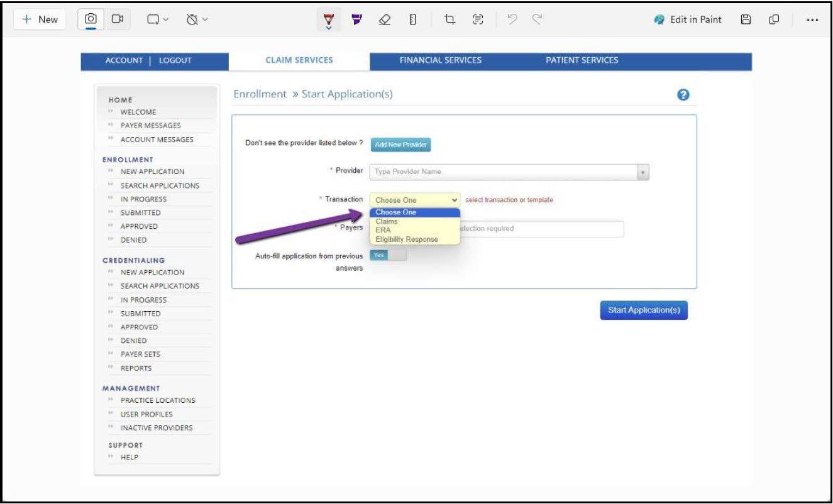
Task: Switch to video recording mode icon
Action: 117,19
